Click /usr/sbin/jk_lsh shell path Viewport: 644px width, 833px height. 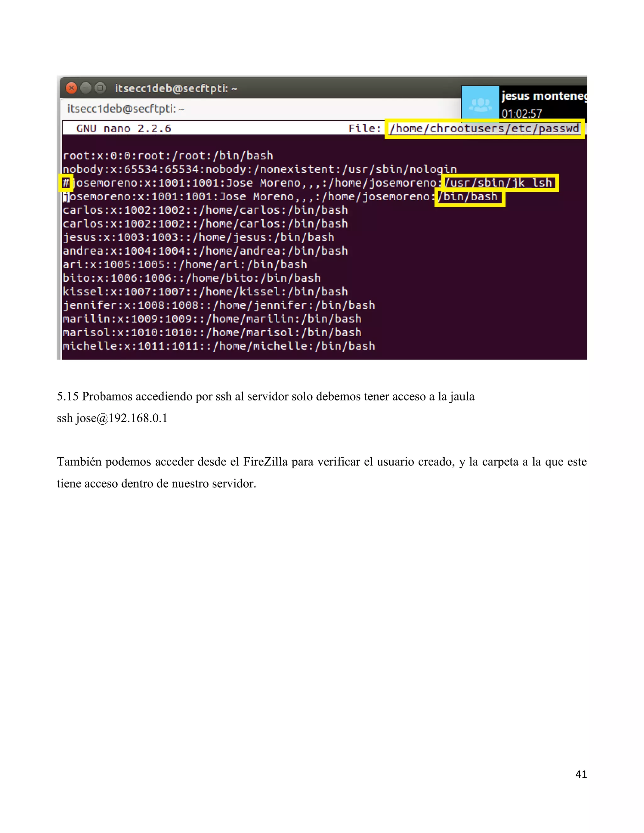[498, 183]
